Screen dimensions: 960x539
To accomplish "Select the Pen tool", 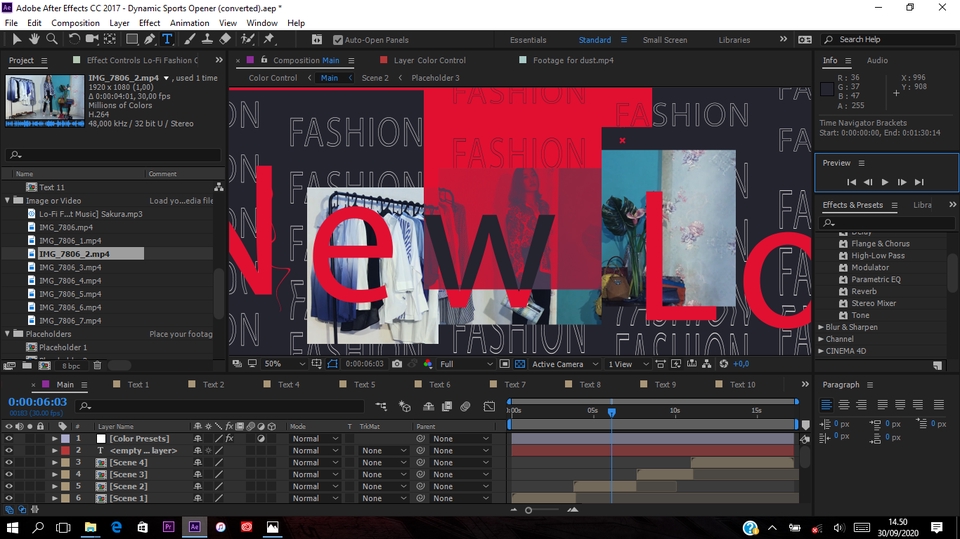I will pyautogui.click(x=149, y=39).
